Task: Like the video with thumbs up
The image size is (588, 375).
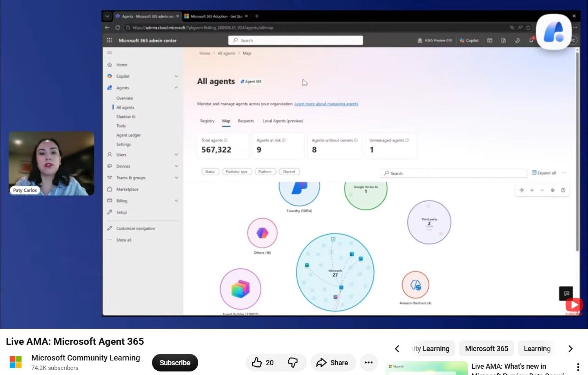Action: pos(263,363)
